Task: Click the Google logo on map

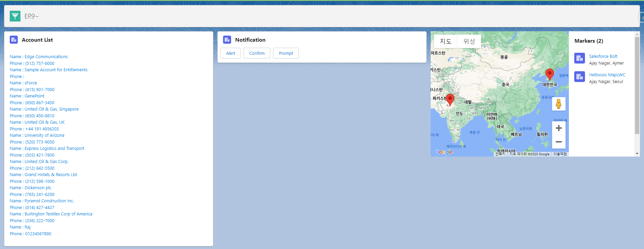Action: 443,152
